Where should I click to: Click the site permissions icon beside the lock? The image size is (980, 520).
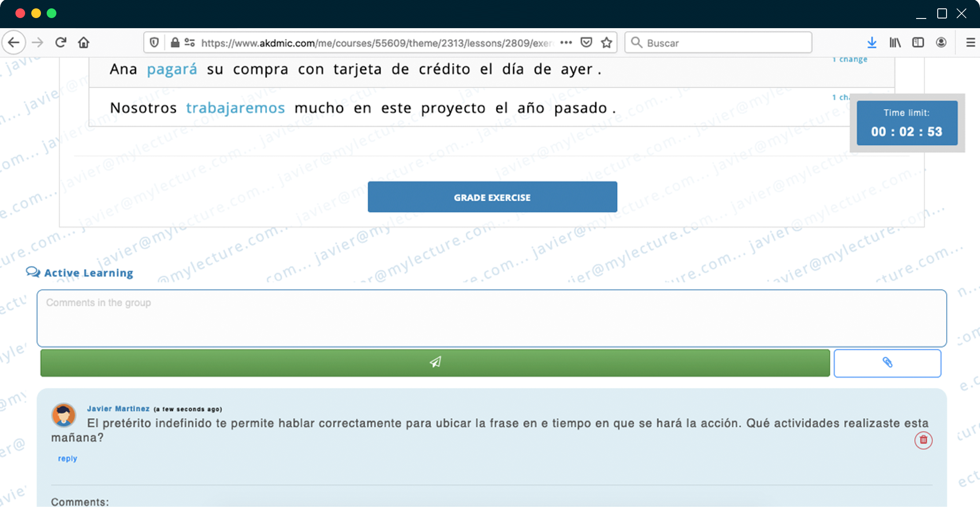(x=189, y=42)
